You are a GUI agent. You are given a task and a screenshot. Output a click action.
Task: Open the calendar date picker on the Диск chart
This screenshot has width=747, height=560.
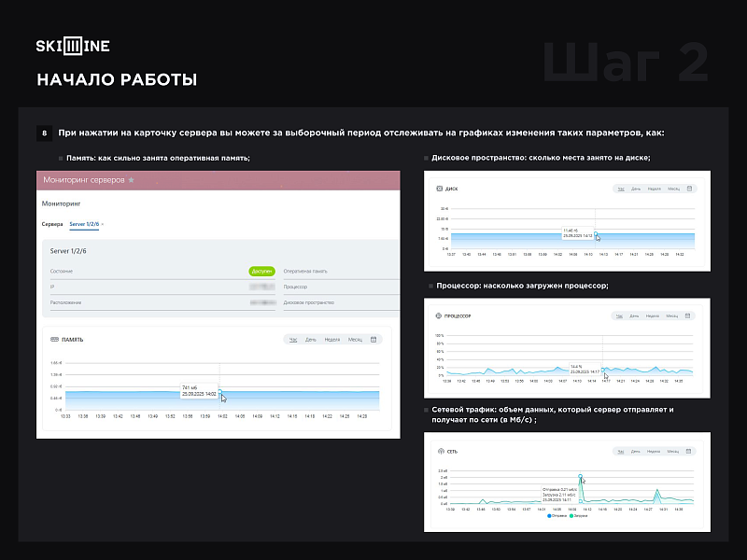click(689, 189)
